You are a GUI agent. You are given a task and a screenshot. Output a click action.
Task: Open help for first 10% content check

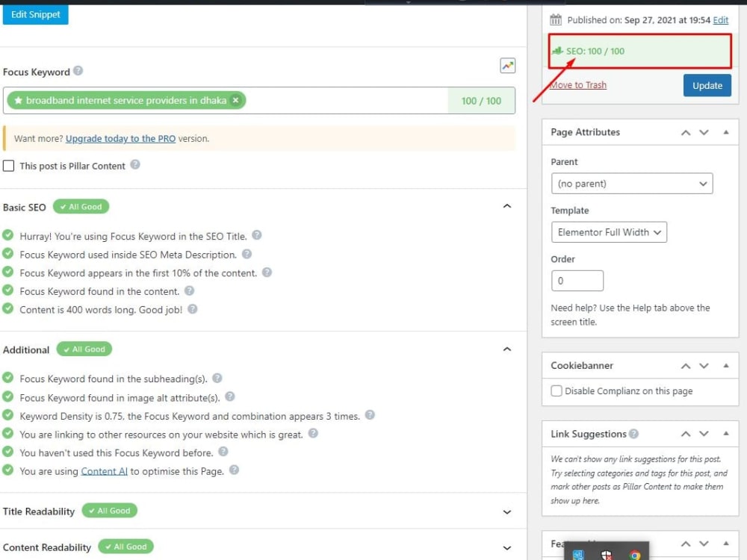click(x=267, y=273)
